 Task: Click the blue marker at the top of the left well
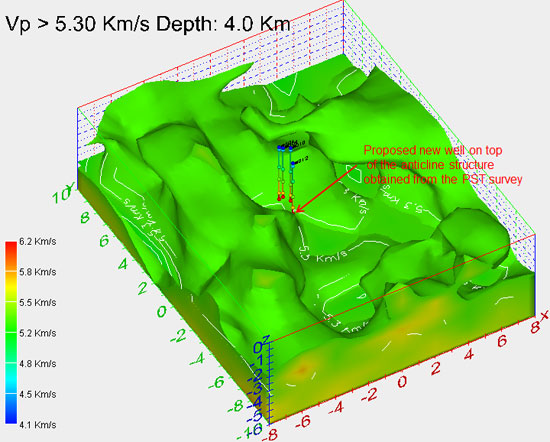[x=279, y=148]
